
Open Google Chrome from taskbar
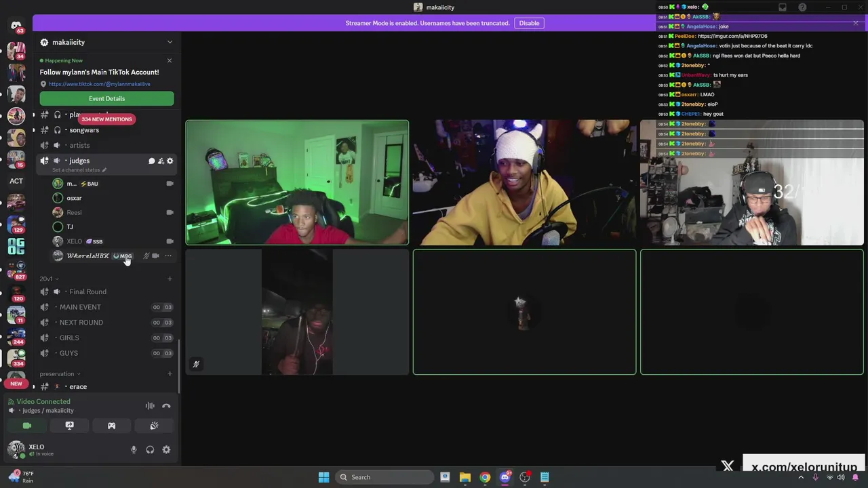(485, 477)
